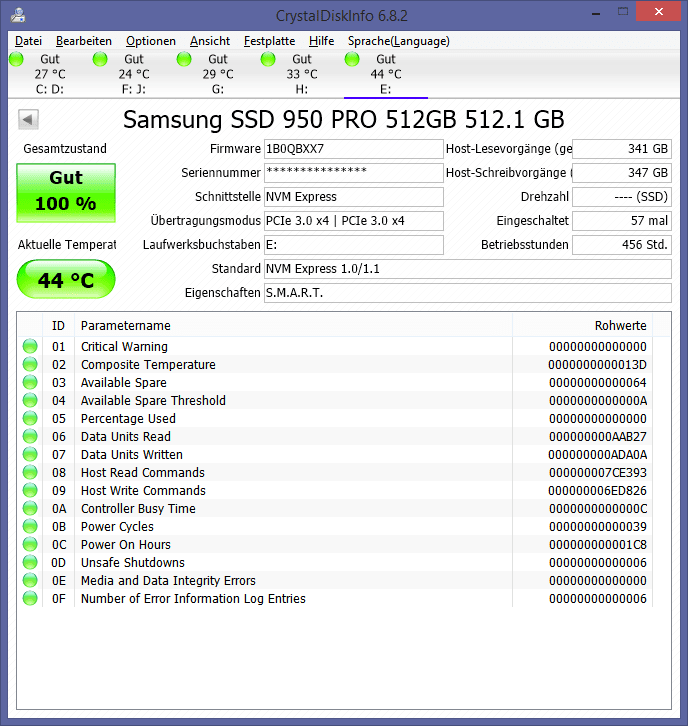This screenshot has width=688, height=726.
Task: Select the G: drive green status circle
Action: click(184, 59)
